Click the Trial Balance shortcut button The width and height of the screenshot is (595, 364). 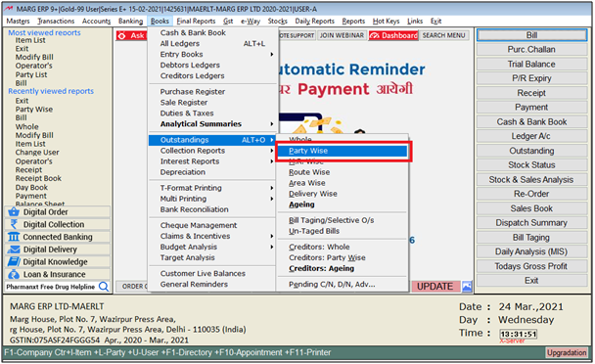(x=531, y=65)
